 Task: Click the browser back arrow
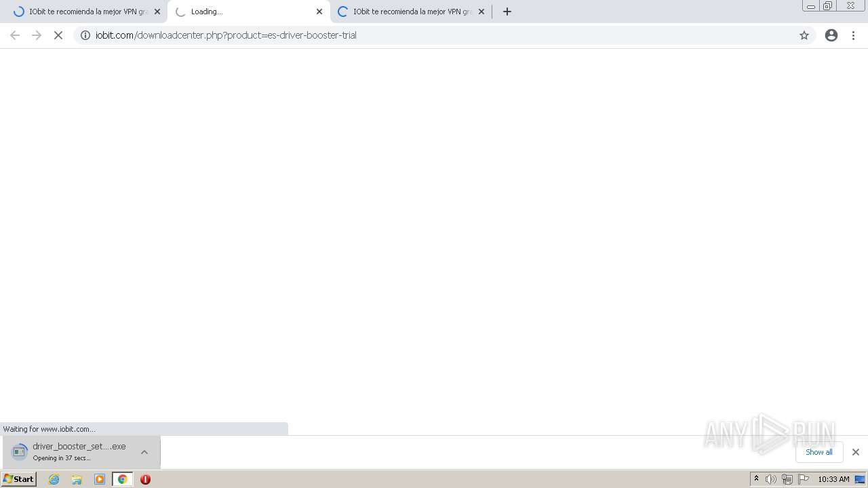click(15, 35)
